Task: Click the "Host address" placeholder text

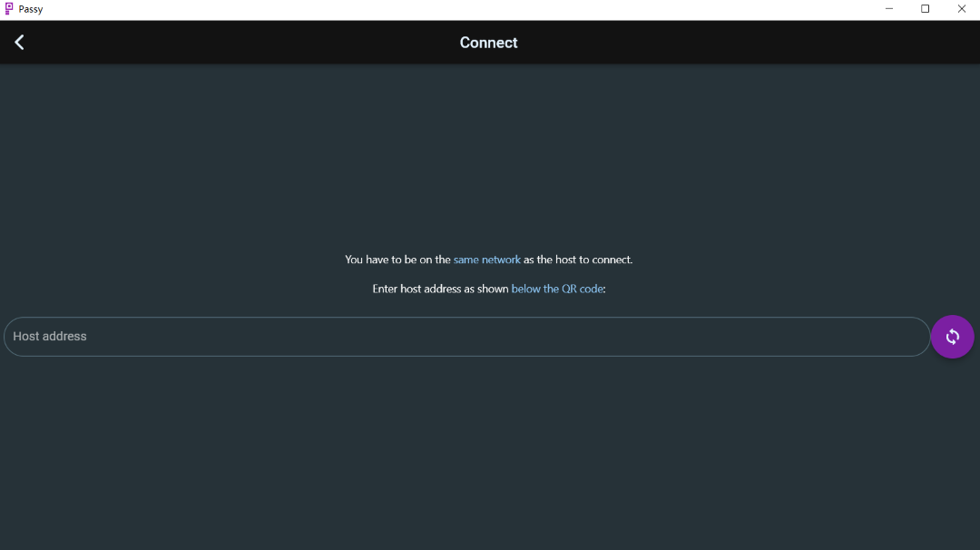Action: 50,337
